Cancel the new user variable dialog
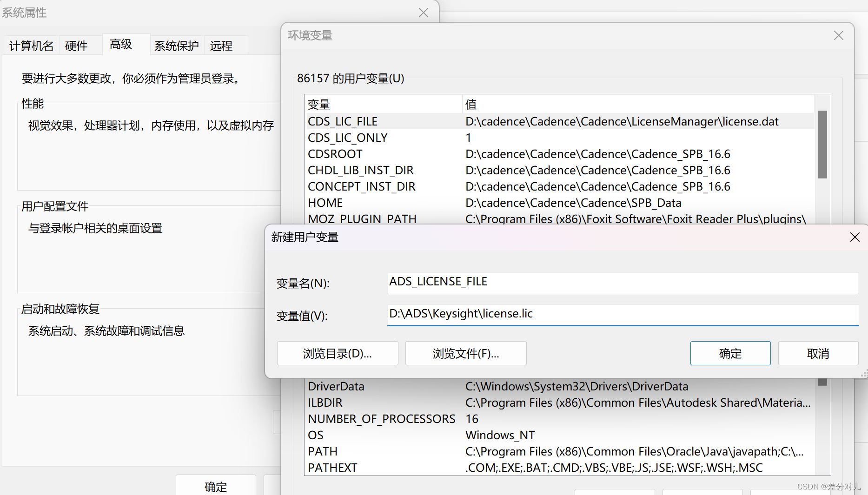The width and height of the screenshot is (868, 495). coord(818,354)
